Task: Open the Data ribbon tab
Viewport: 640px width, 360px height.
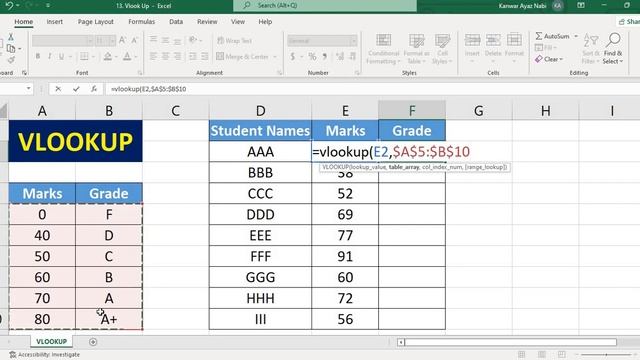Action: 176,22
